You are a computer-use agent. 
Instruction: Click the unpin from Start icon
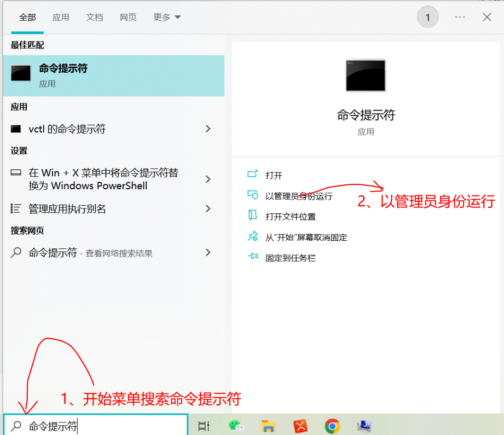(253, 236)
